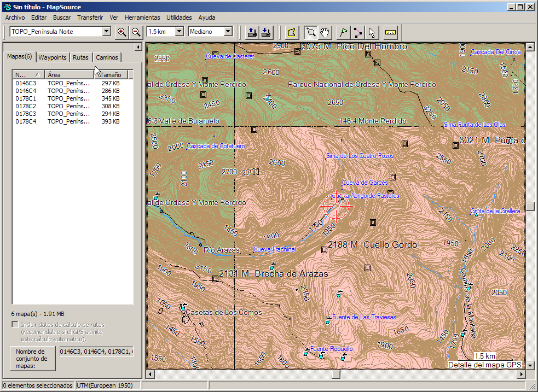Click the red crosshair marker on the map
Viewport: 538px width, 392px height.
(336, 206)
